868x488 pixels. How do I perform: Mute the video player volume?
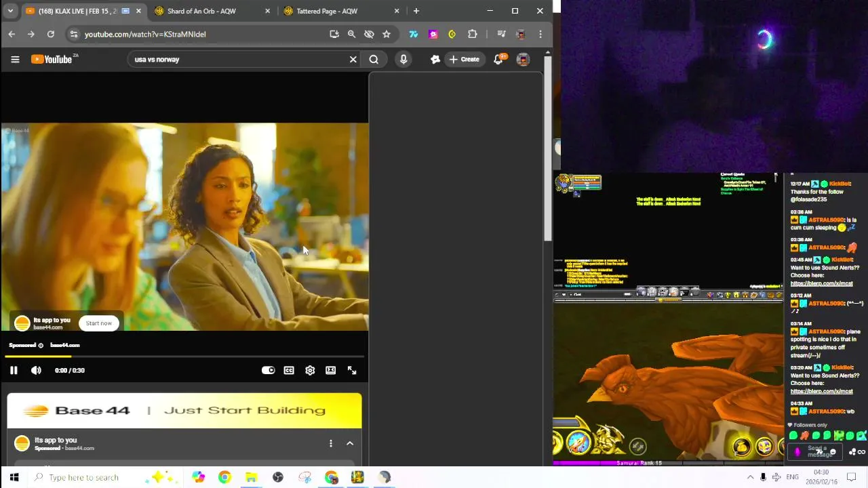pyautogui.click(x=36, y=370)
